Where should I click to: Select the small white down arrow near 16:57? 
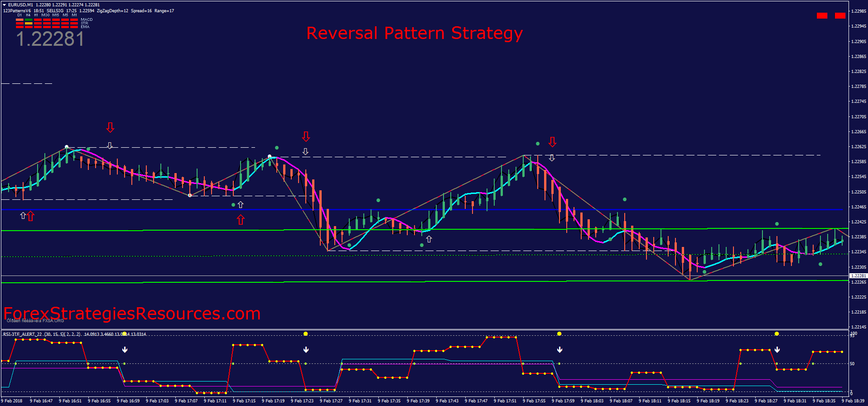[x=110, y=145]
